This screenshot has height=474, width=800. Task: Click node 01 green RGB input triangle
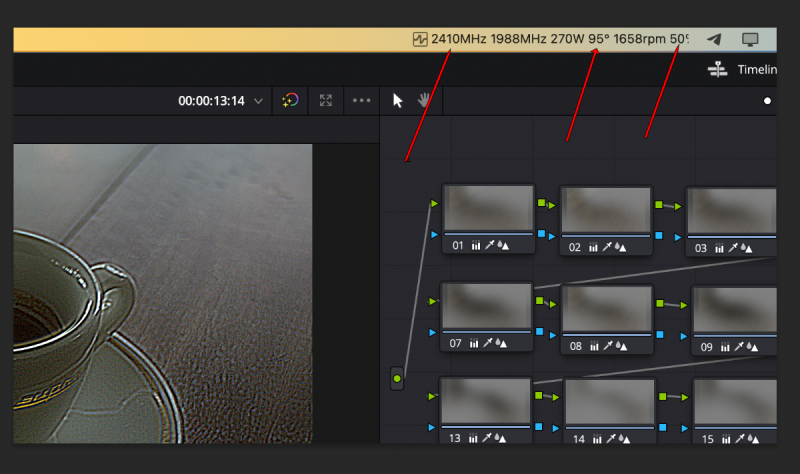coord(434,204)
